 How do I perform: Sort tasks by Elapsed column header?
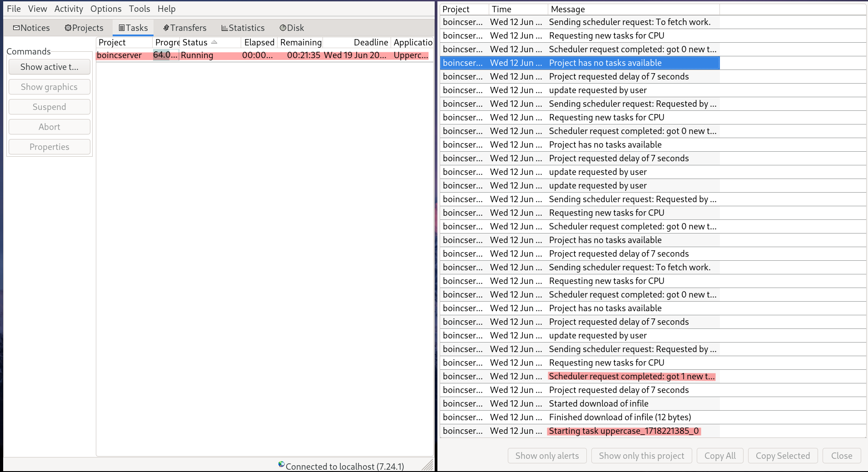pyautogui.click(x=259, y=42)
